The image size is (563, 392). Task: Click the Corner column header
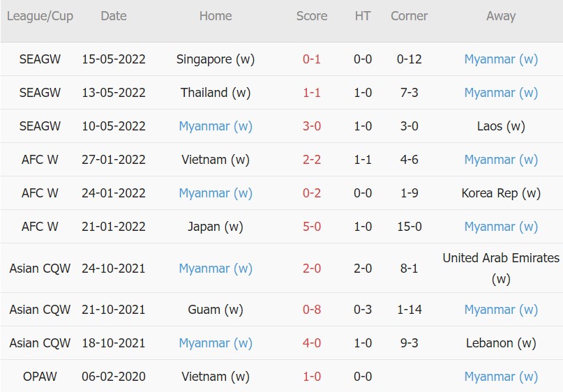[409, 16]
